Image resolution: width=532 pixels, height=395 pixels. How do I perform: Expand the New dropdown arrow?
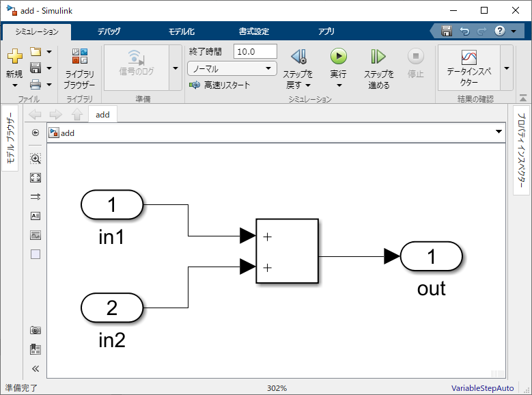point(14,85)
